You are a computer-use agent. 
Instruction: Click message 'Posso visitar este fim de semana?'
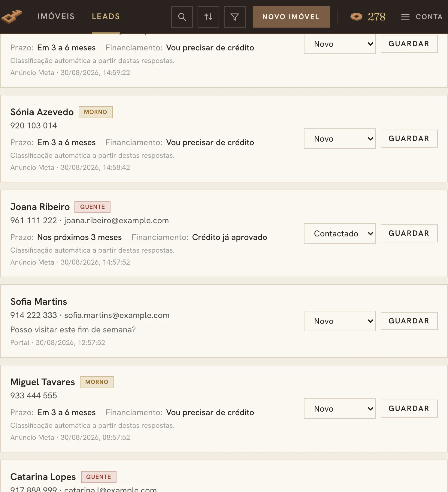(73, 330)
